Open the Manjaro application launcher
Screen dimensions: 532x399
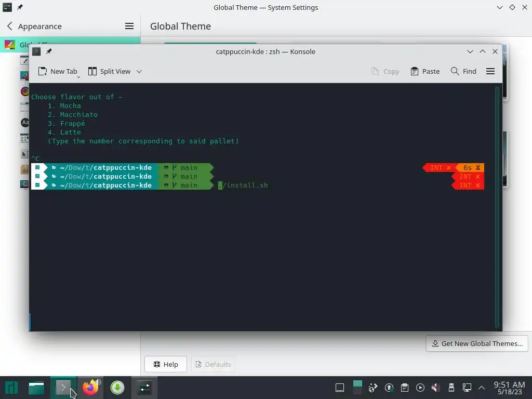coord(11,388)
